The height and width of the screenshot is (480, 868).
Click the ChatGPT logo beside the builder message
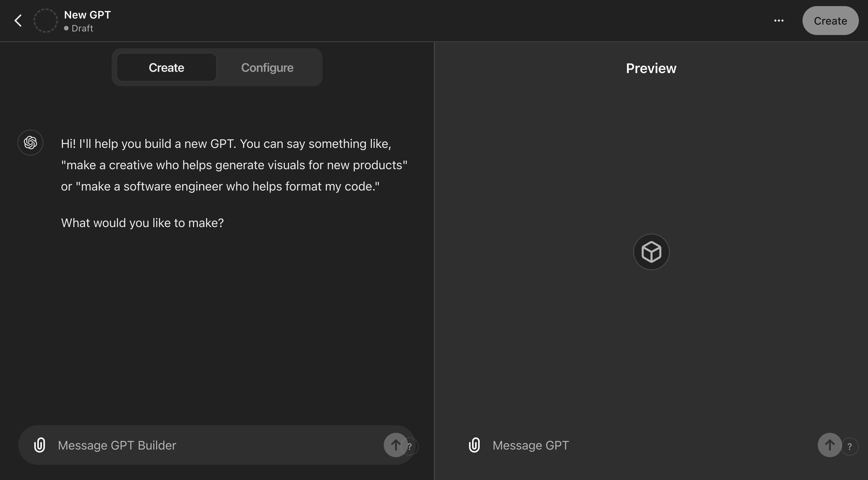[30, 143]
